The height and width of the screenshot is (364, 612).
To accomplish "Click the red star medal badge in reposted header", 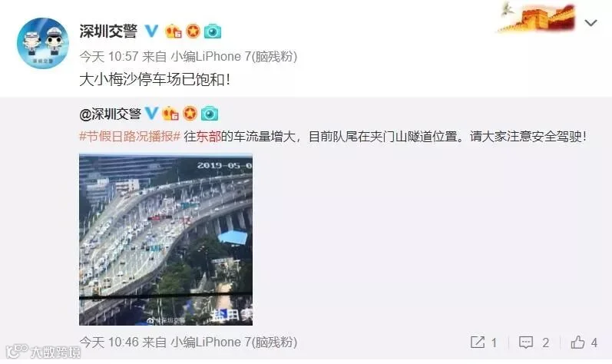I will tap(190, 114).
